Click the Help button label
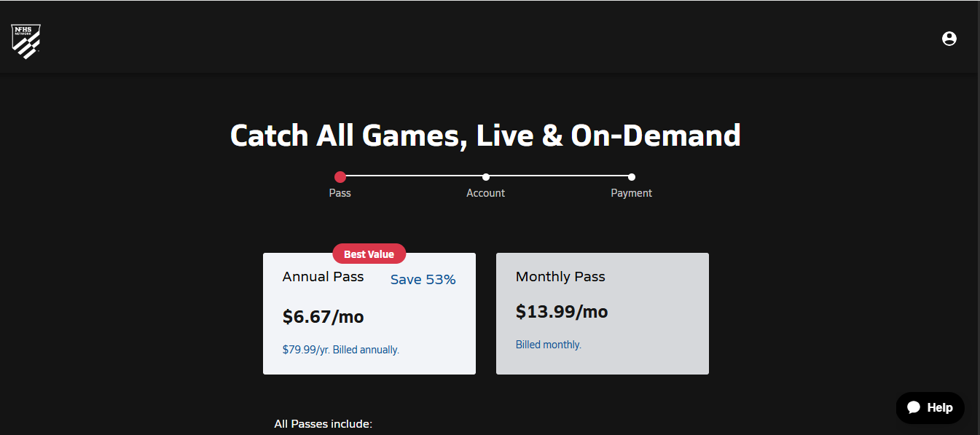980x435 pixels. click(939, 408)
